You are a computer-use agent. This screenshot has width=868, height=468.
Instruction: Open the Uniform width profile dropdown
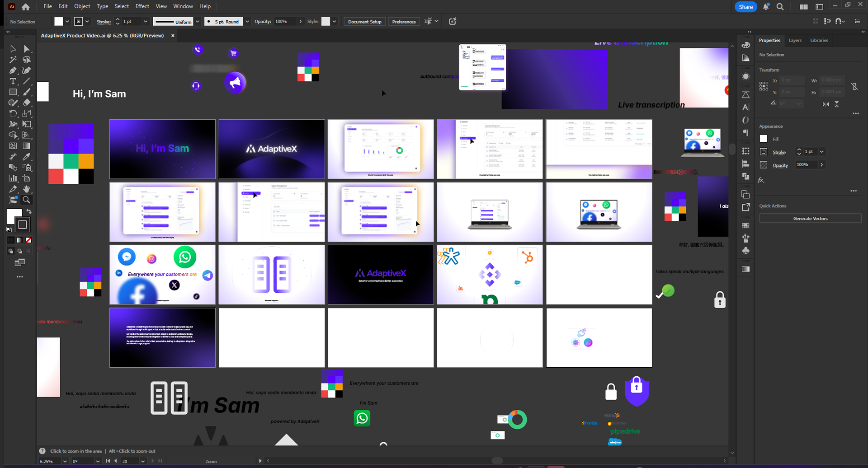tap(198, 22)
